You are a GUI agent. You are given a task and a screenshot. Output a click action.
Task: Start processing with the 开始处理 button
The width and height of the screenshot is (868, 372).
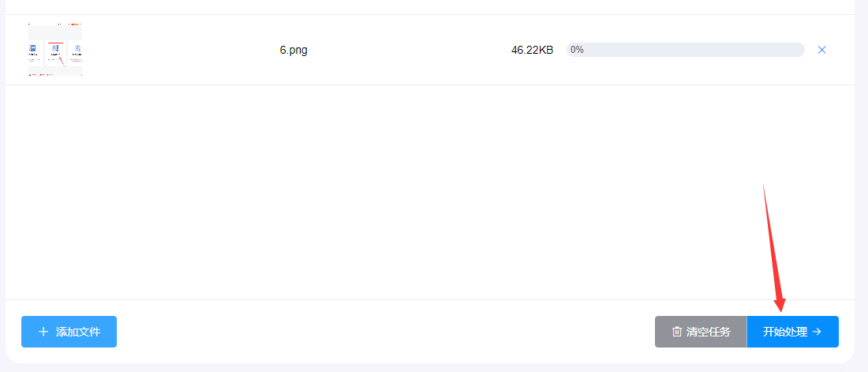click(792, 332)
